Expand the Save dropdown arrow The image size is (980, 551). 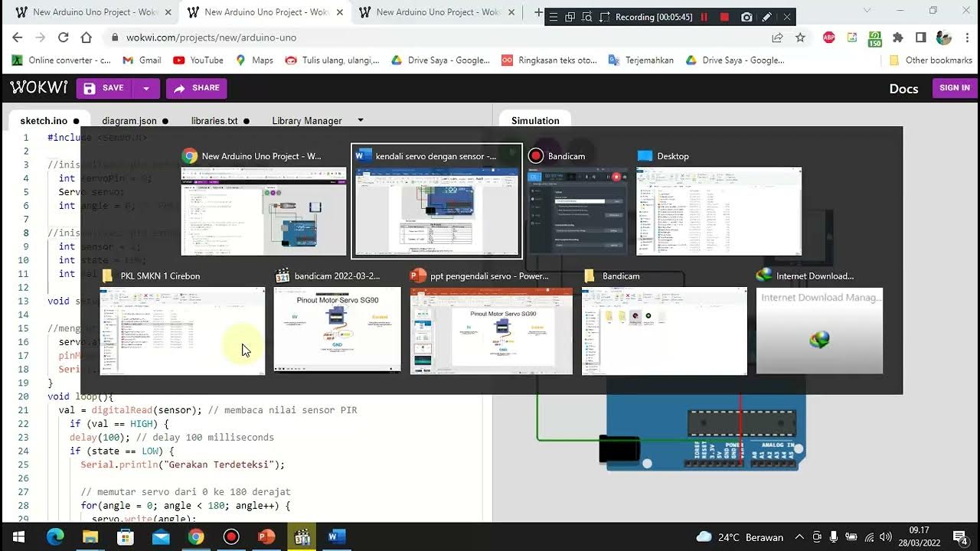click(145, 88)
